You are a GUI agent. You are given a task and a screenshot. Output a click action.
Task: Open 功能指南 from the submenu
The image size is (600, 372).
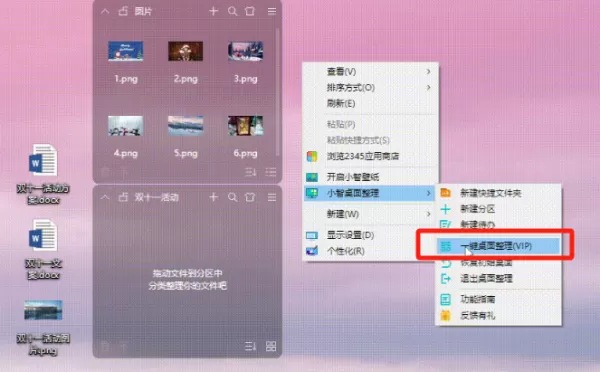pyautogui.click(x=499, y=299)
